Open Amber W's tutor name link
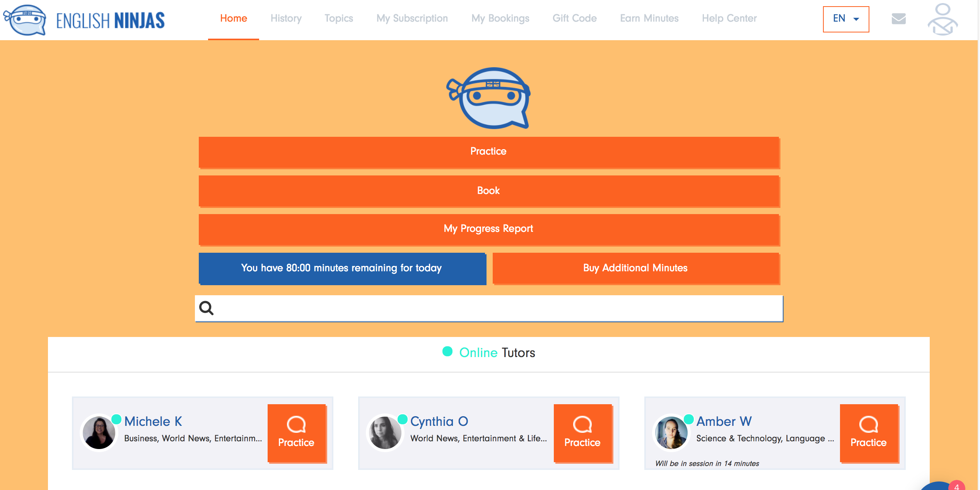The height and width of the screenshot is (490, 980). pos(724,421)
